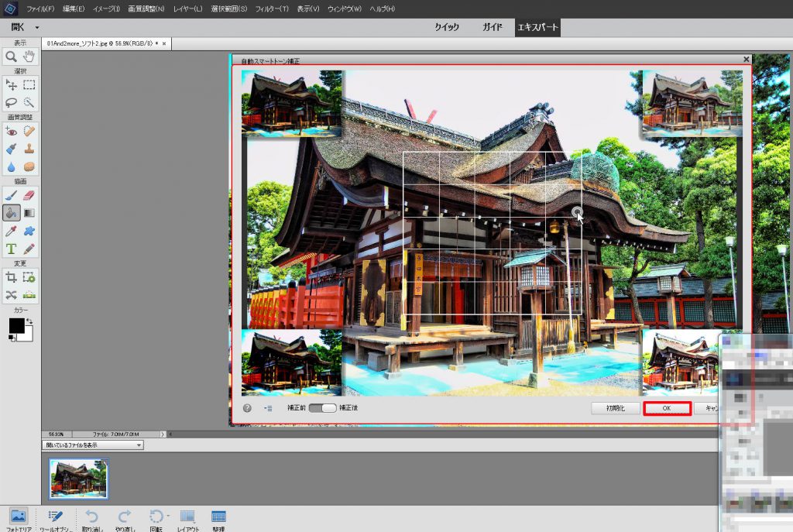Click the 初期化 reset button
The height and width of the screenshot is (532, 793).
pyautogui.click(x=615, y=408)
